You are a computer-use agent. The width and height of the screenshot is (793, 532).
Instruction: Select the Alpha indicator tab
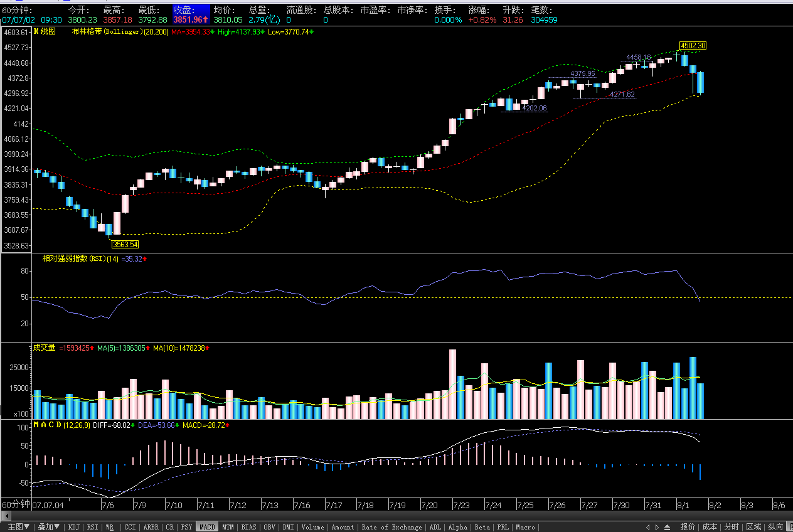coord(458,528)
